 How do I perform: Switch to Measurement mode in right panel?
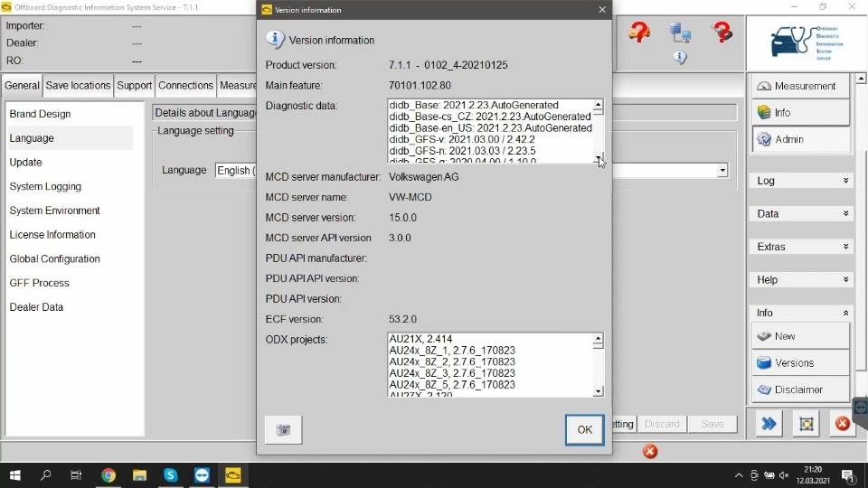pyautogui.click(x=800, y=87)
